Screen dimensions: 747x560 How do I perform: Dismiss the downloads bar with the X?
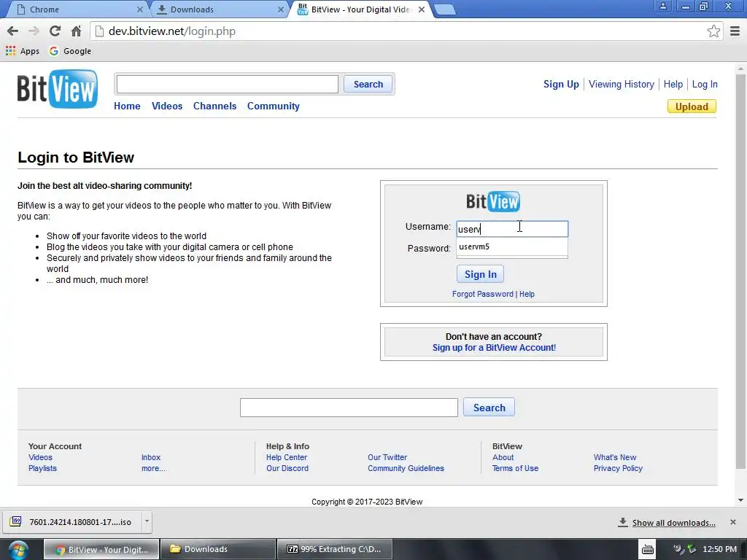[x=732, y=522]
